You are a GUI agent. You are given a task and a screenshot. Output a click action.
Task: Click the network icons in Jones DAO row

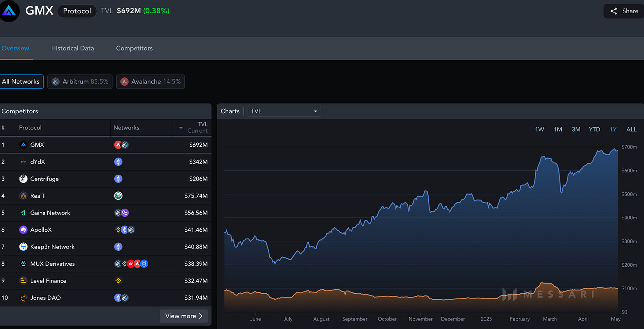(x=121, y=298)
